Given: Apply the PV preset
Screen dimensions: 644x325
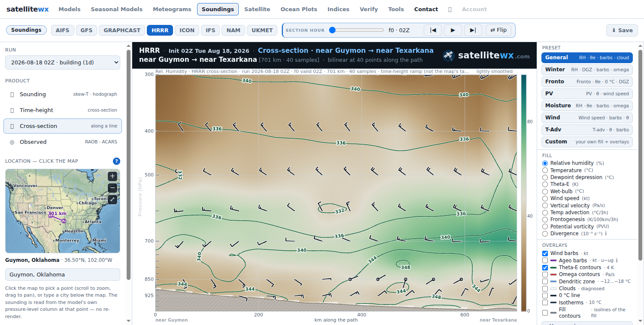Looking at the screenshot, I should click(x=587, y=94).
